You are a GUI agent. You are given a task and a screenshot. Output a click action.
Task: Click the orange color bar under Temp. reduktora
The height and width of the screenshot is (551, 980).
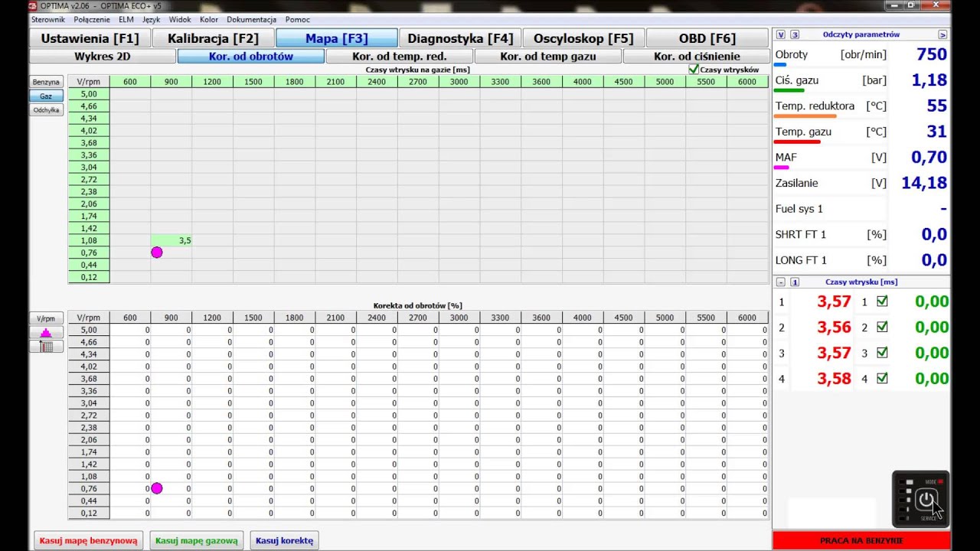[805, 116]
